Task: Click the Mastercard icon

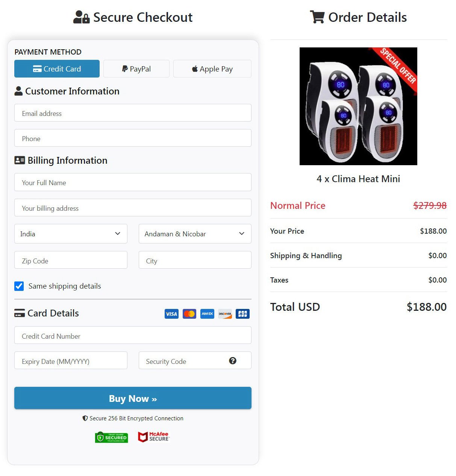Action: pyautogui.click(x=189, y=314)
